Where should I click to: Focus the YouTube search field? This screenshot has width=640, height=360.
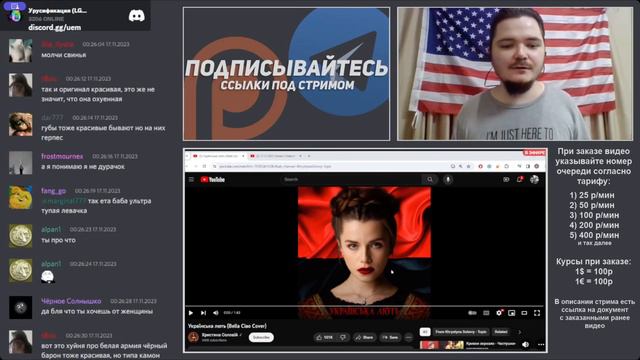351,179
